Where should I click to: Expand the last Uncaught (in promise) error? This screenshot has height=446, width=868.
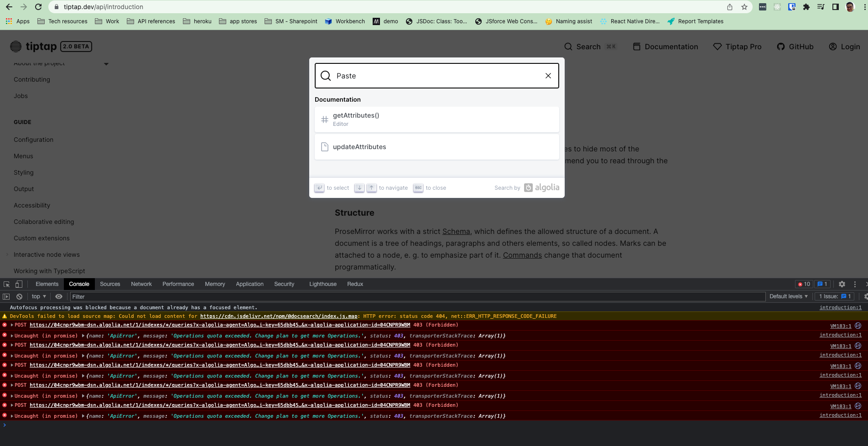[12, 416]
